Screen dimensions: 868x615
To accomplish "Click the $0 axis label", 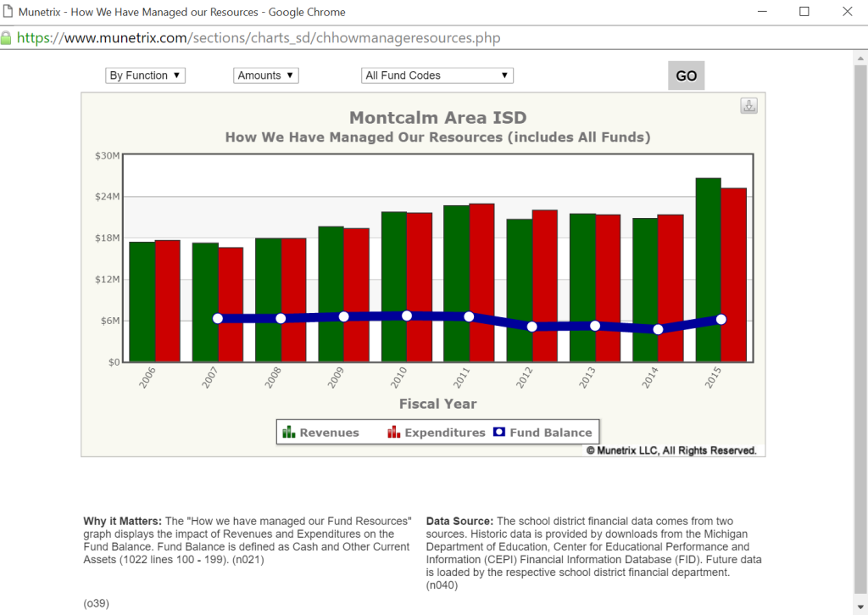I will (x=114, y=362).
